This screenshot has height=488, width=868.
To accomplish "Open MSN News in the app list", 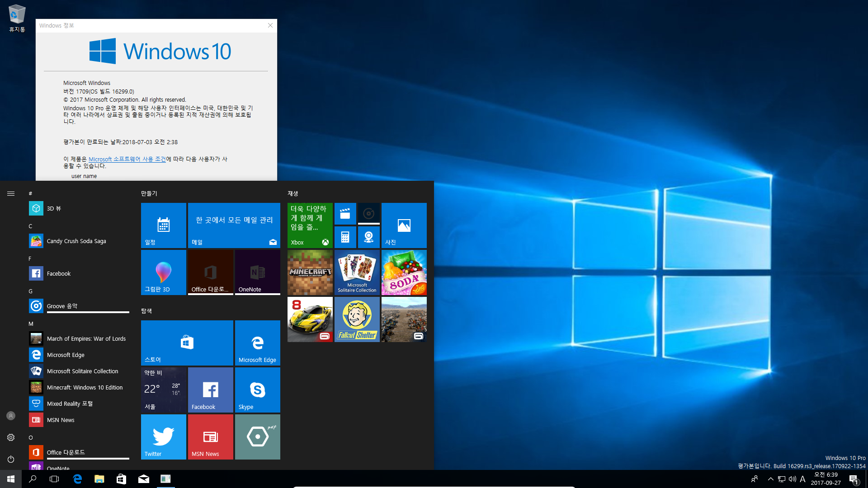I will (79, 420).
